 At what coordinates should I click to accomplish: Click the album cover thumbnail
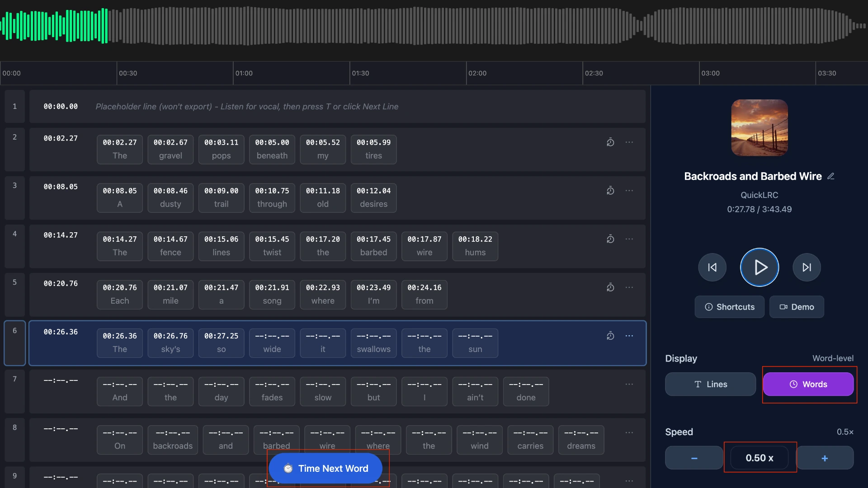click(759, 128)
